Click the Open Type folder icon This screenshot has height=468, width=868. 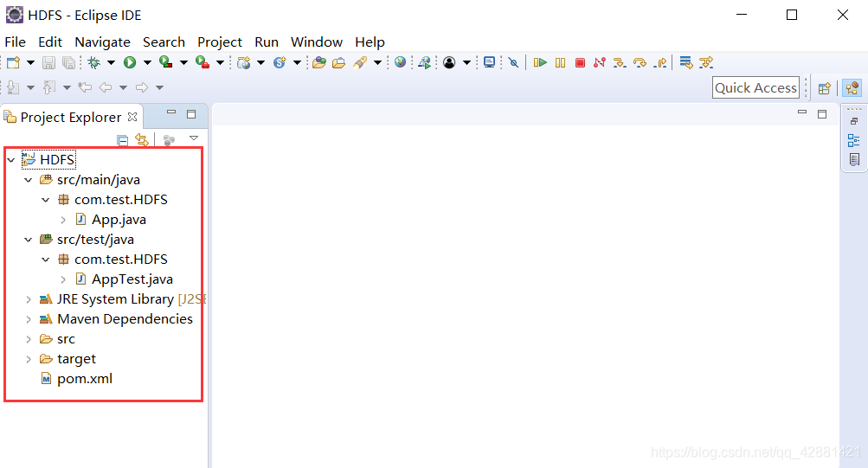pyautogui.click(x=318, y=62)
